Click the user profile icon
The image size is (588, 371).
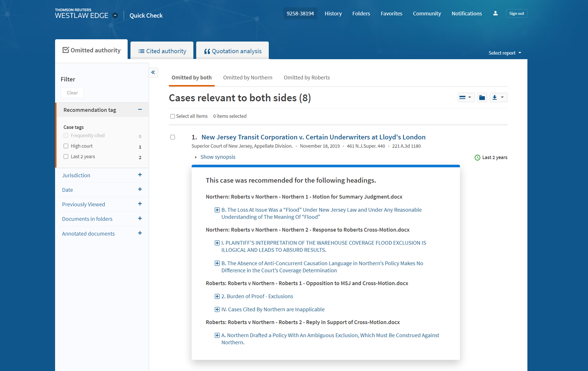495,13
